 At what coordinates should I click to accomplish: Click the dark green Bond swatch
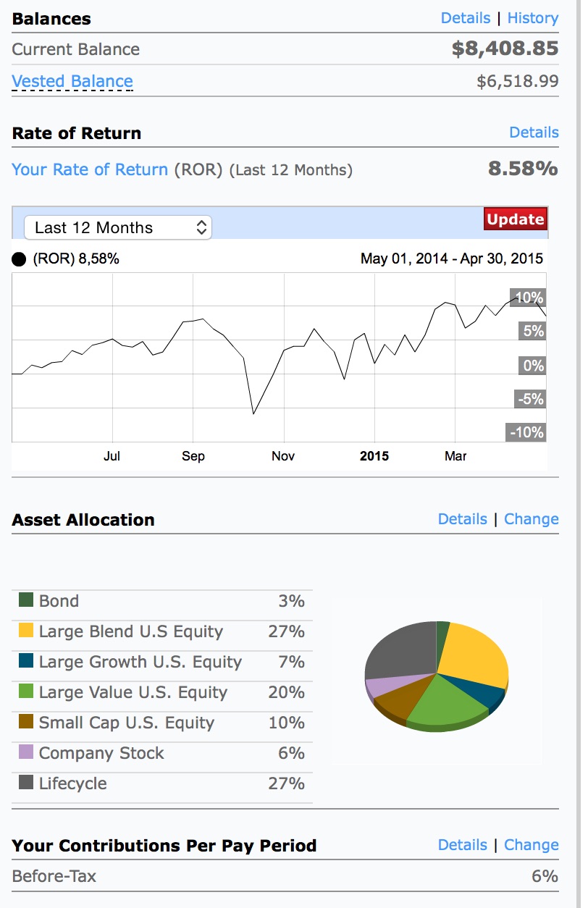pos(26,600)
